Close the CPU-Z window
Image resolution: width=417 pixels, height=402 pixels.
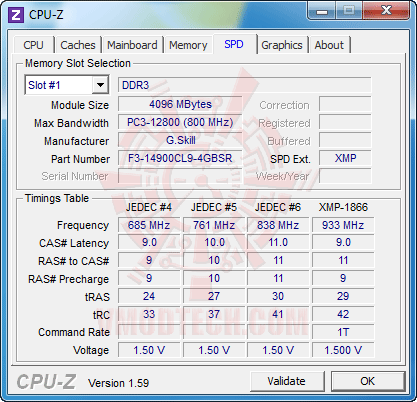(386, 11)
